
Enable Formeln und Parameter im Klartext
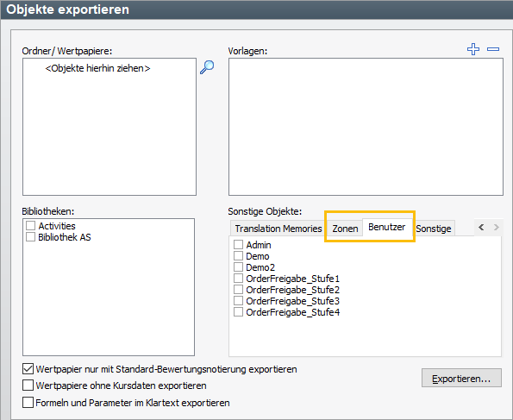[28, 403]
